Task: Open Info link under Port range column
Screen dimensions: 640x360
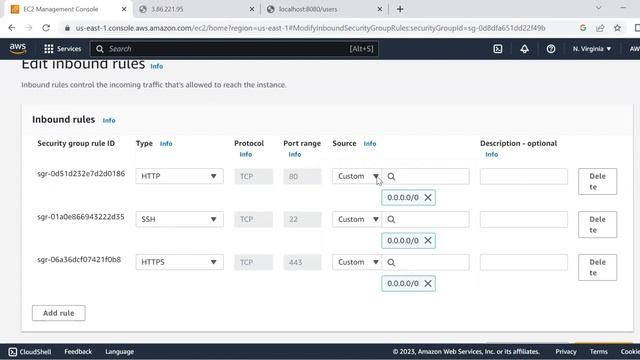Action: [x=295, y=154]
